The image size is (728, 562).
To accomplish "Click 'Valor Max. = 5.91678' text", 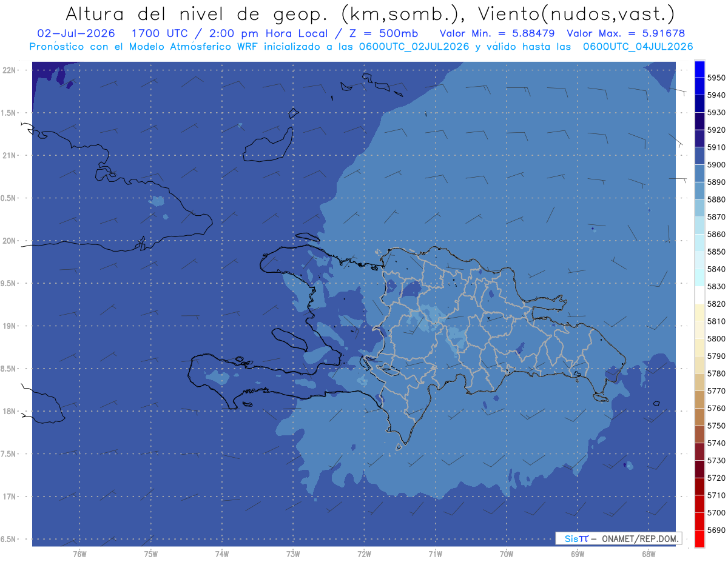I will click(x=625, y=33).
